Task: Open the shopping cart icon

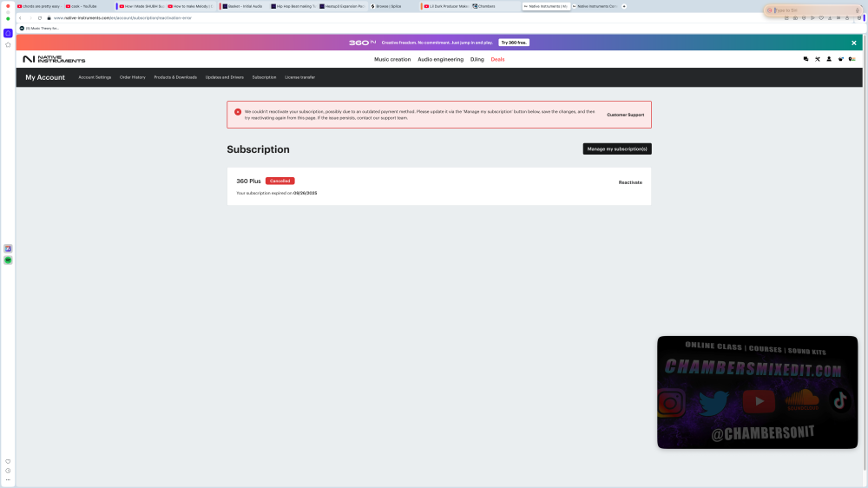Action: pos(840,59)
